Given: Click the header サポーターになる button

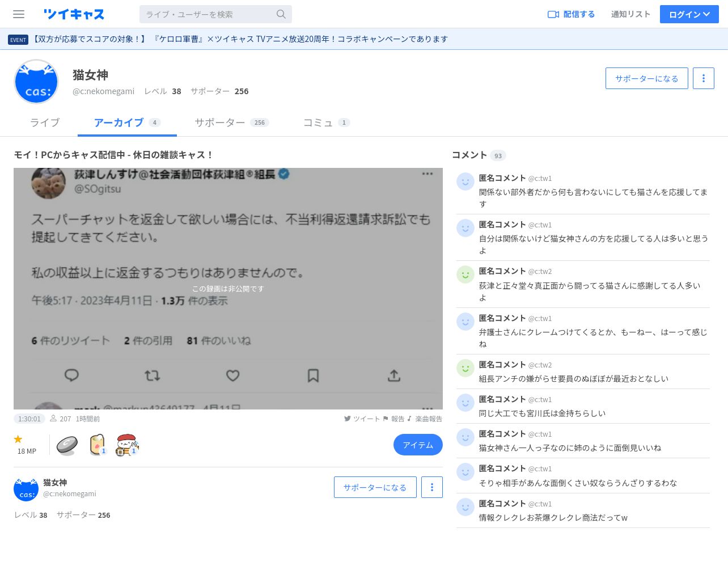Looking at the screenshot, I should click(647, 78).
